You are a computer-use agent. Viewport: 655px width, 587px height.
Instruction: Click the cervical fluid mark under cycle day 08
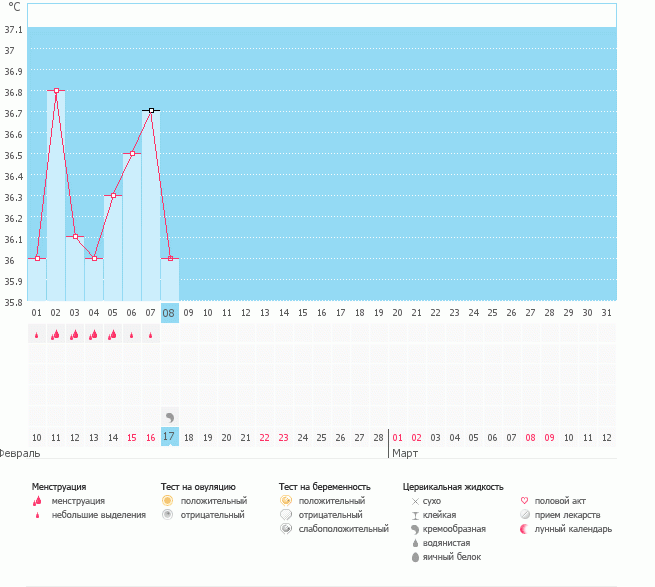(x=169, y=416)
